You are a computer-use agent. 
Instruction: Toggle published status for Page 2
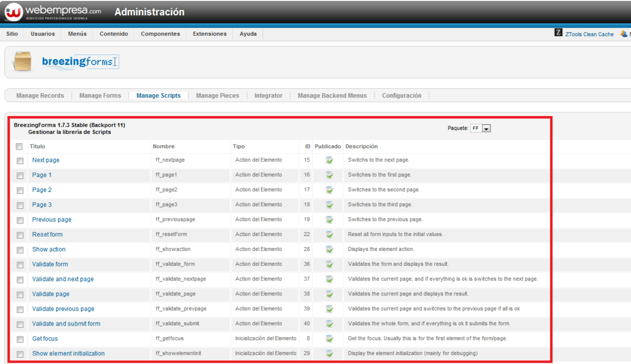click(330, 190)
